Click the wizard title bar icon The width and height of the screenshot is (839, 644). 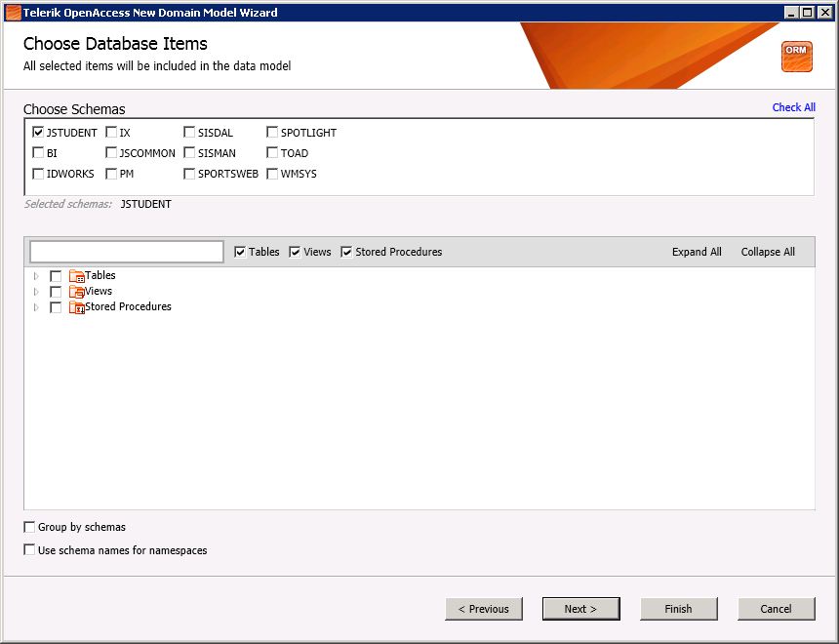(x=13, y=12)
